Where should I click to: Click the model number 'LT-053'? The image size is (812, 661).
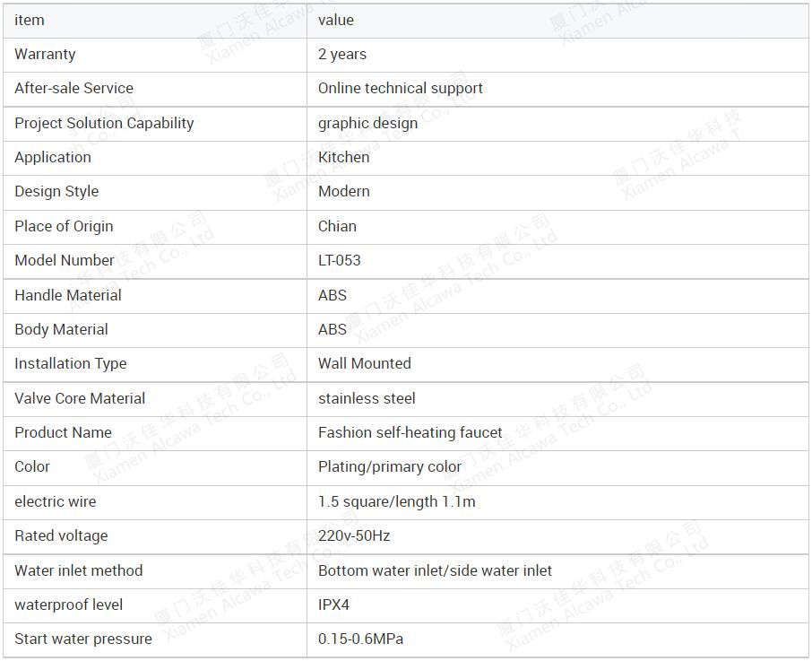pyautogui.click(x=339, y=261)
